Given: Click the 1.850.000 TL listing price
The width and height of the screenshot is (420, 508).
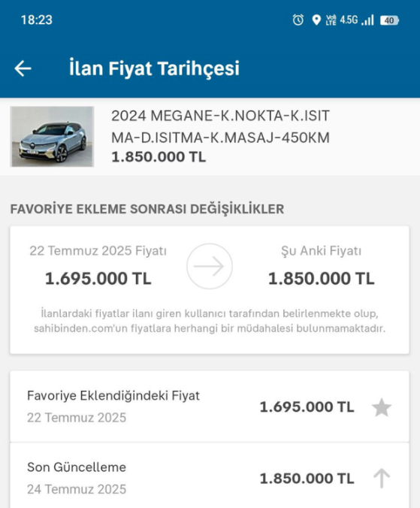Looking at the screenshot, I should (159, 157).
